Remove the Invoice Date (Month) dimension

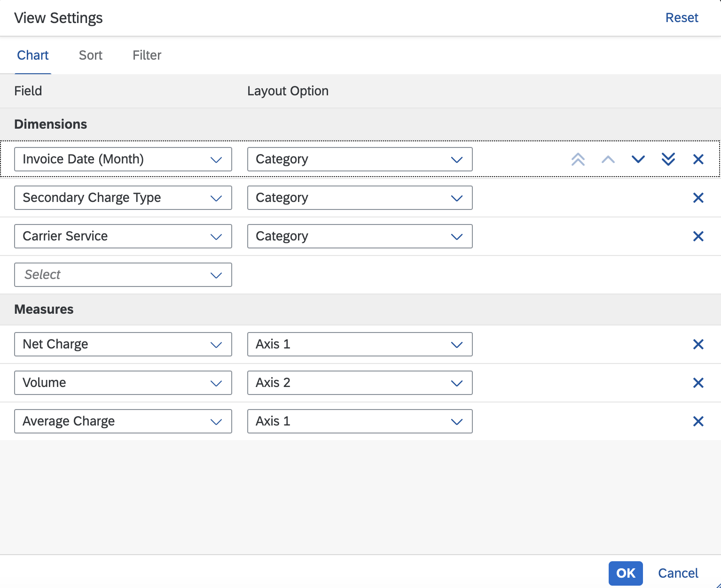(698, 159)
